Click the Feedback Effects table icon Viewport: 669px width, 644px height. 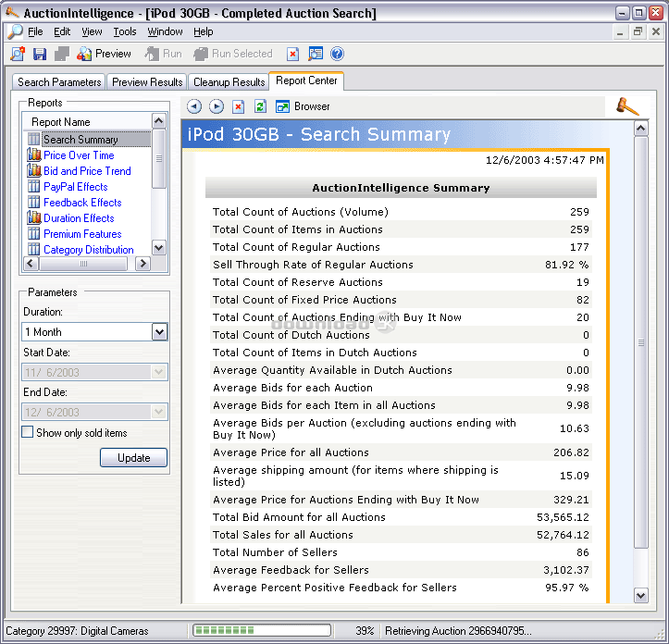pos(33,203)
